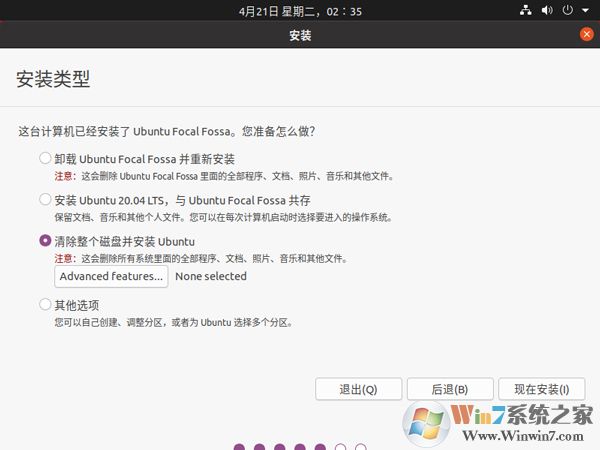Click the warning text 这会删除所有系统里面的全部程序

point(201,258)
